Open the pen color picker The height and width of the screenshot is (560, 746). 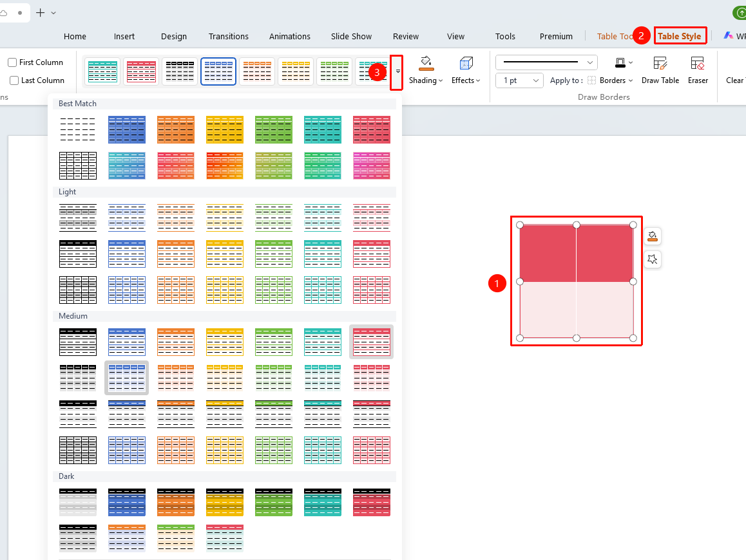pos(624,62)
